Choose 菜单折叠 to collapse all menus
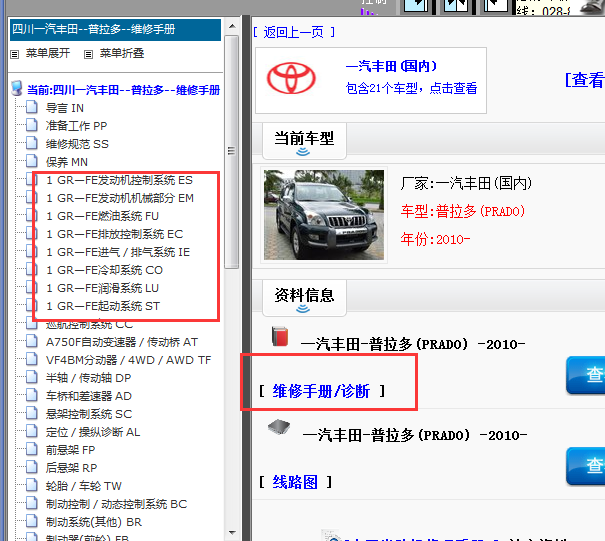 [x=122, y=53]
